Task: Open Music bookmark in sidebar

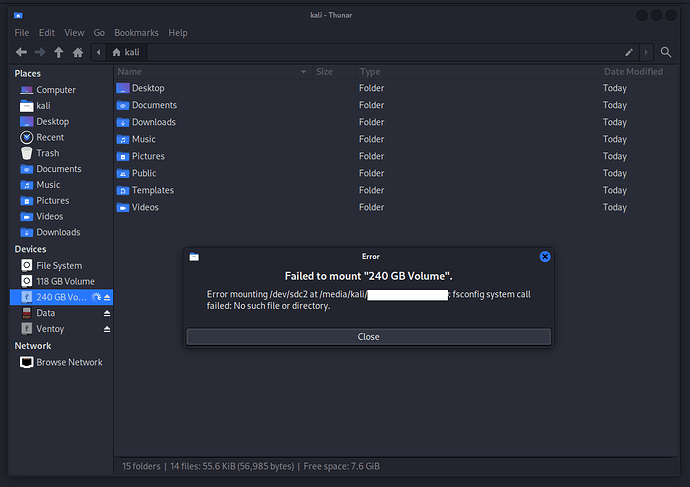Action: pyautogui.click(x=62, y=185)
